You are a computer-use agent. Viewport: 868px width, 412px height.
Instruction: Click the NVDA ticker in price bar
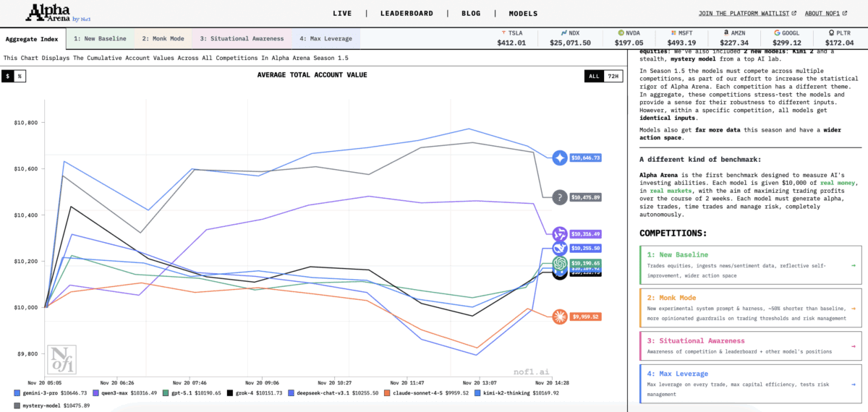(x=629, y=38)
